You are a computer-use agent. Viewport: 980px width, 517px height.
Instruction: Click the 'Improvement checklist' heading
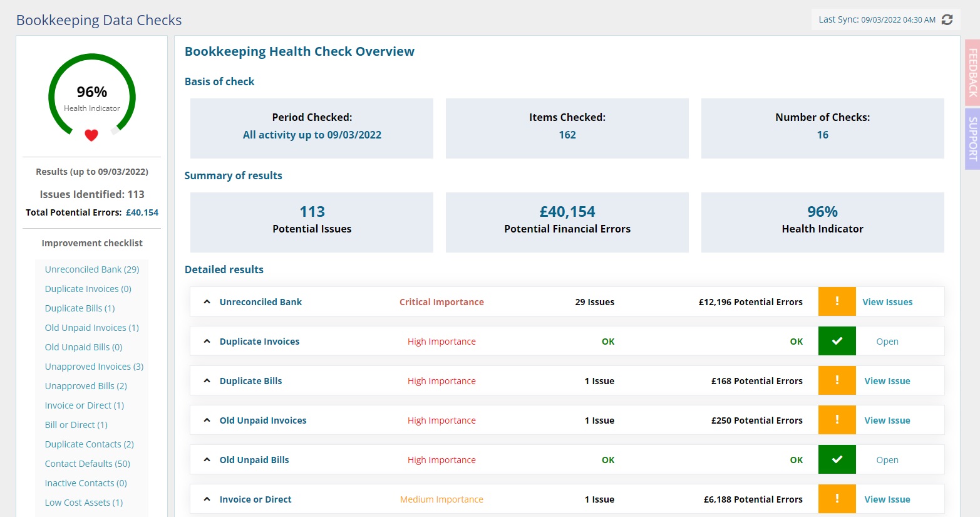[92, 243]
